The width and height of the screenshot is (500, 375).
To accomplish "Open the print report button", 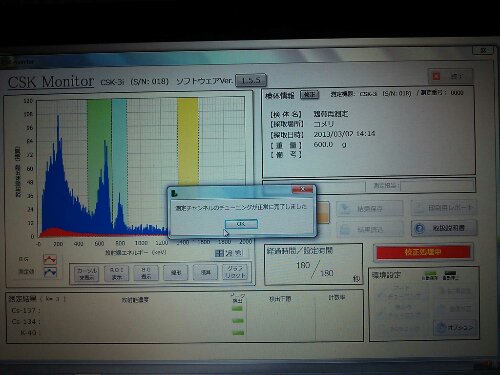I will 444,208.
